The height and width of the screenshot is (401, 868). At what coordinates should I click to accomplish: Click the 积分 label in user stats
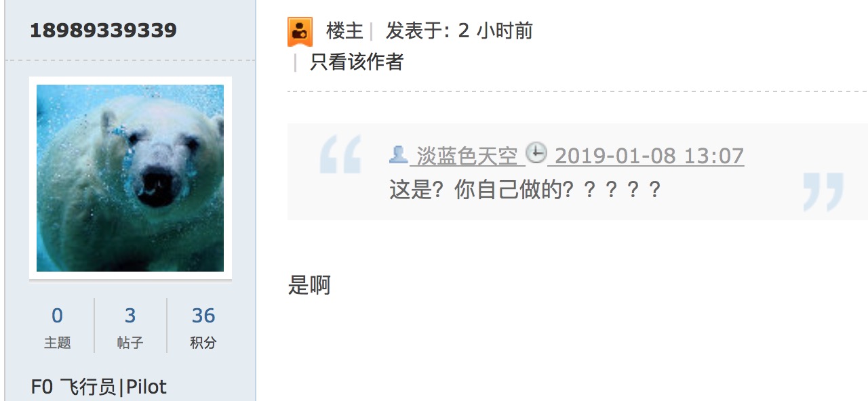point(203,343)
